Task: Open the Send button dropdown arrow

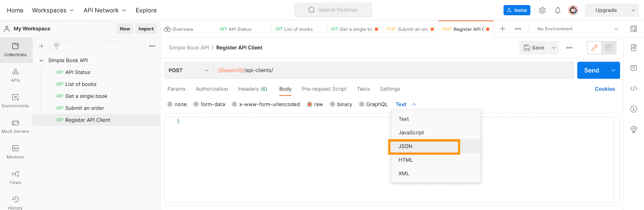Action: coord(613,70)
